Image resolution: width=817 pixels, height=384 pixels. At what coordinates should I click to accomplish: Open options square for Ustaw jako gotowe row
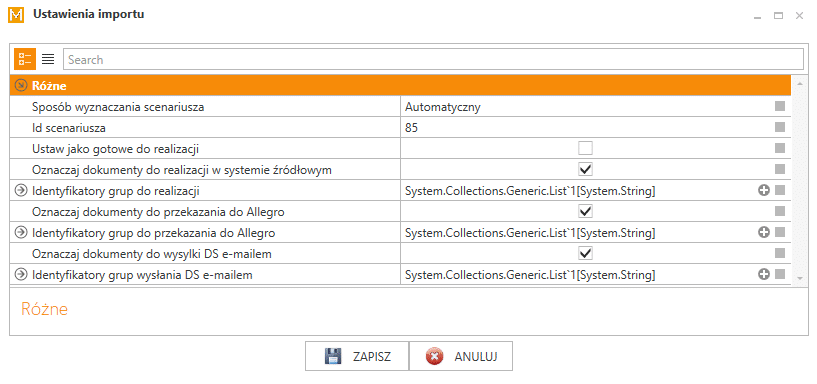point(779,148)
